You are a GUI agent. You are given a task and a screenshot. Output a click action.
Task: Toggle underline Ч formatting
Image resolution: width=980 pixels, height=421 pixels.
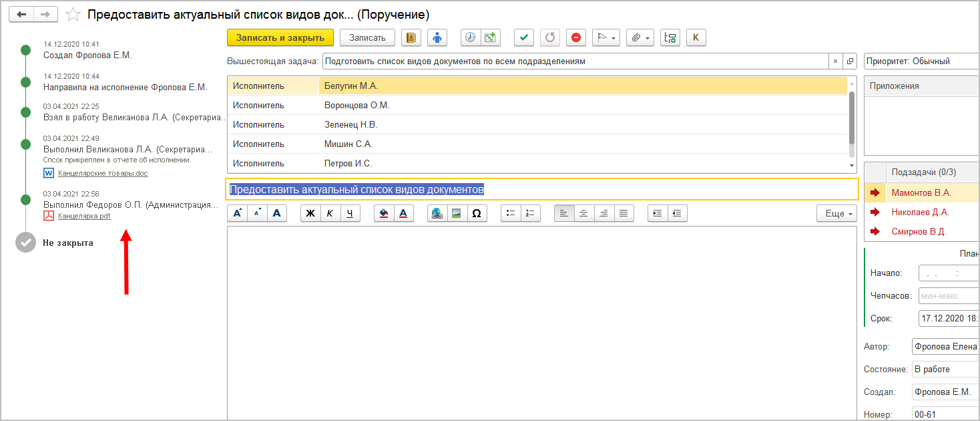tap(350, 213)
